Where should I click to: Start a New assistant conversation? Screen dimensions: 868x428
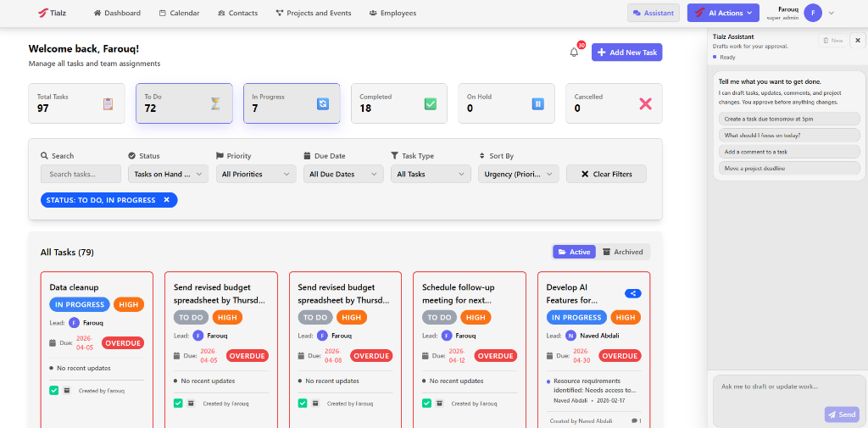(x=832, y=41)
